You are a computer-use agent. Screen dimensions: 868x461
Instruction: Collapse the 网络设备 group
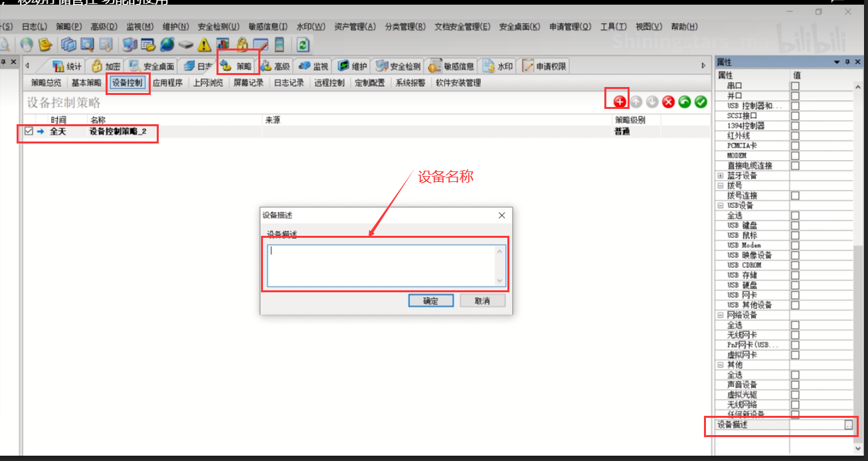tap(721, 315)
